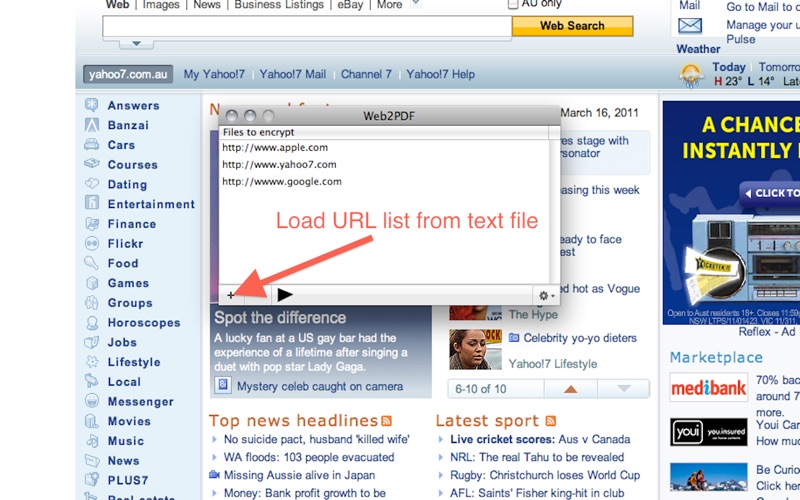Click the weather storm cloud icon

click(691, 76)
